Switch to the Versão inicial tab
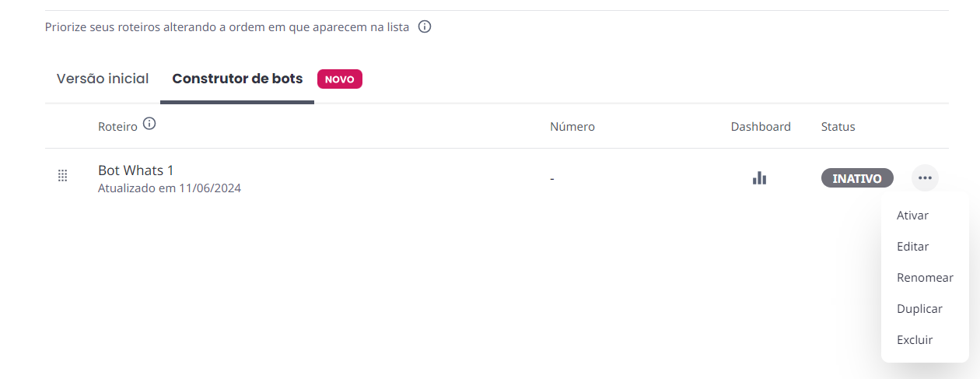The image size is (980, 379). point(103,79)
